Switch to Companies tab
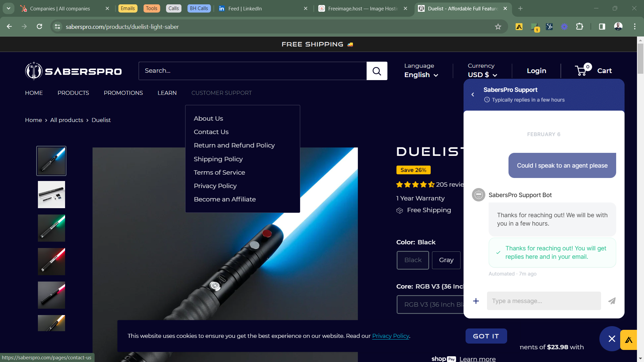The image size is (644, 362). click(x=65, y=8)
